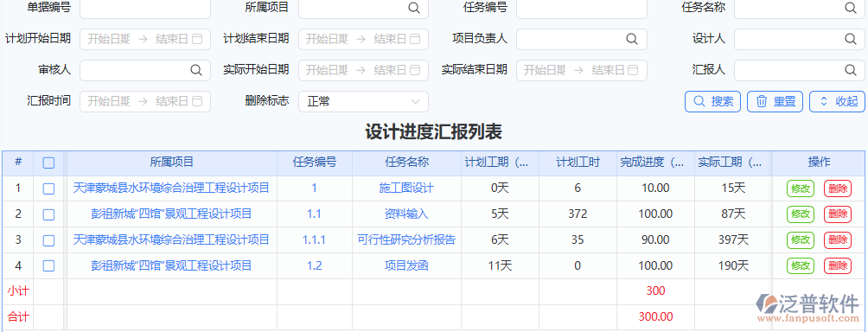Click 结束日期 of 计划结束日期 range
The height and width of the screenshot is (332, 868).
390,39
